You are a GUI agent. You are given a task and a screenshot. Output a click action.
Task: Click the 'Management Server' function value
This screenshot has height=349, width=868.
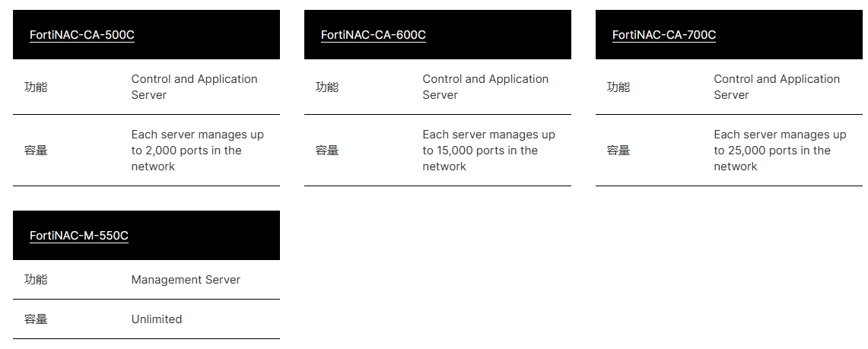click(186, 280)
